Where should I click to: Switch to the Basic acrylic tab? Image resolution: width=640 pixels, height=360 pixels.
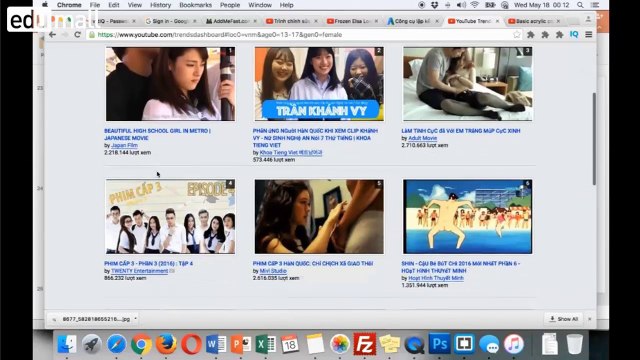tap(535, 21)
